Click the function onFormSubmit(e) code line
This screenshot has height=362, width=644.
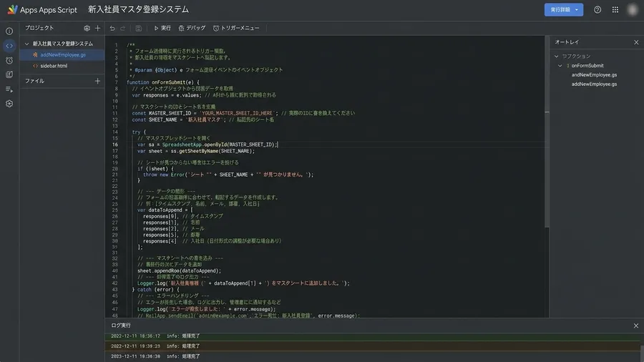click(x=163, y=82)
